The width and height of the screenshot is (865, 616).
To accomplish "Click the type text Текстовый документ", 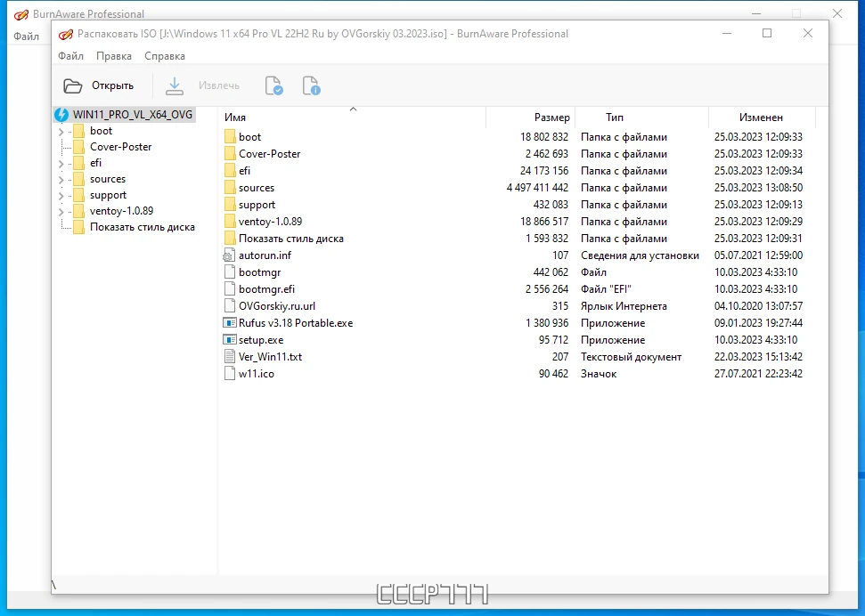I will point(631,357).
